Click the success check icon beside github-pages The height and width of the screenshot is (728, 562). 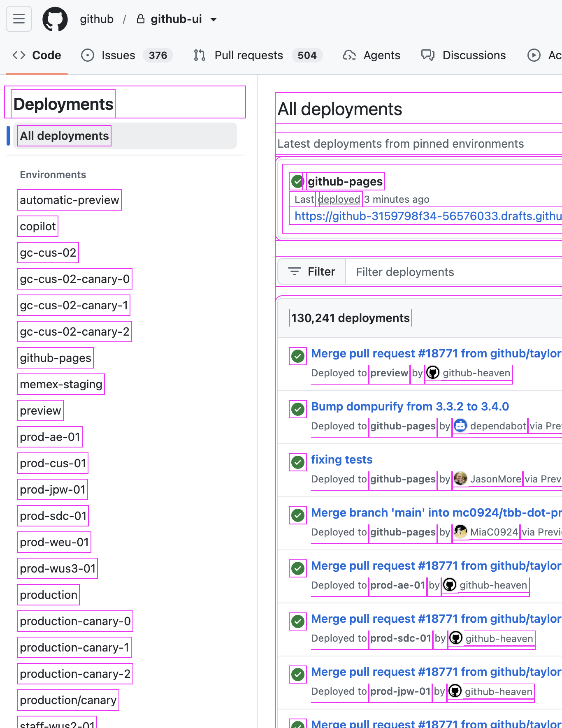point(297,181)
